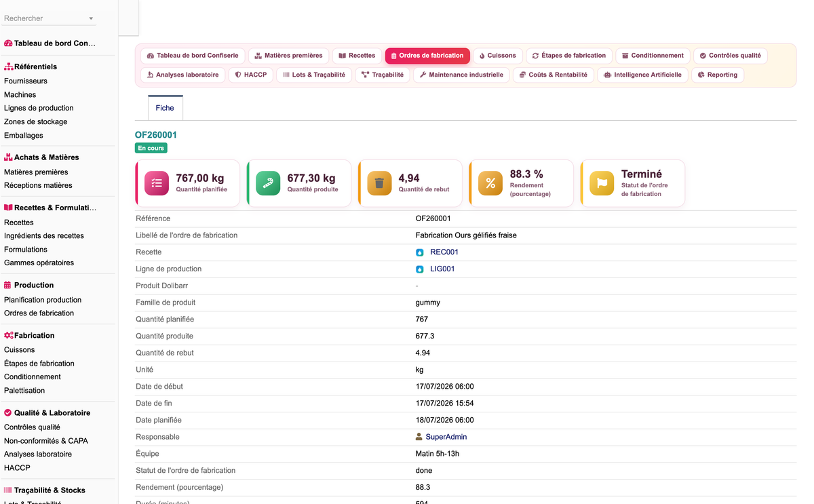Viewport: 814px width, 504px height.
Task: Open Lots & Traçabilité in top navigation
Action: tap(314, 75)
